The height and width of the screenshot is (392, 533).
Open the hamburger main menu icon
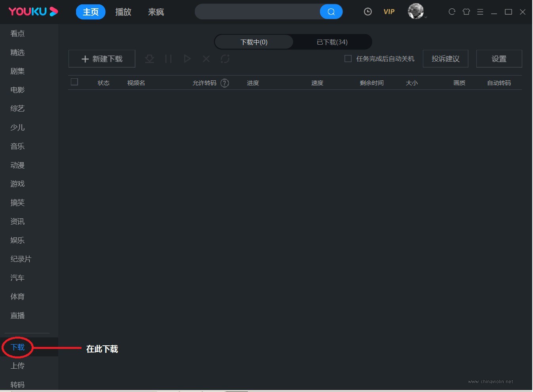point(480,12)
